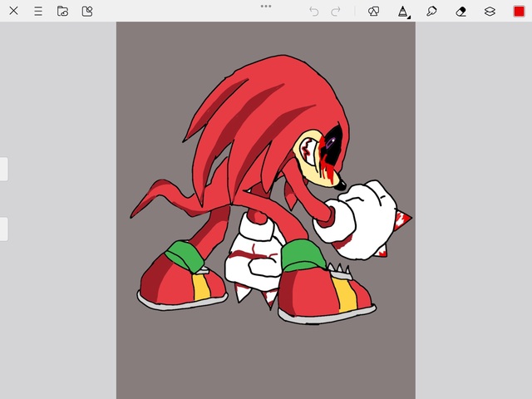Open the shapes/selection tool
Image resolution: width=532 pixels, height=399 pixels.
point(373,11)
